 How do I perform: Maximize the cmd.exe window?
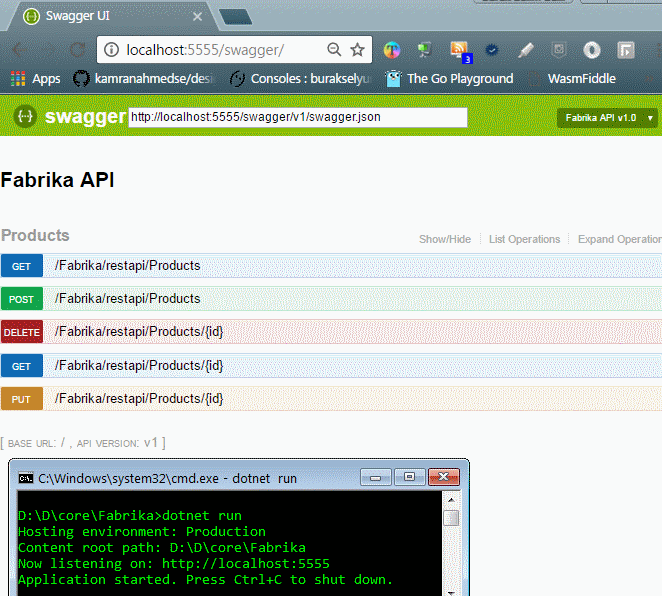click(x=409, y=477)
